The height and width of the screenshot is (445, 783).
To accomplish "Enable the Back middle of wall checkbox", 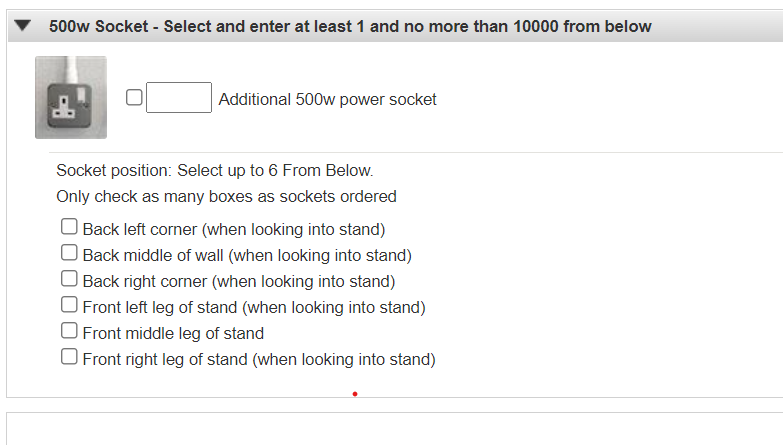I will [x=69, y=253].
